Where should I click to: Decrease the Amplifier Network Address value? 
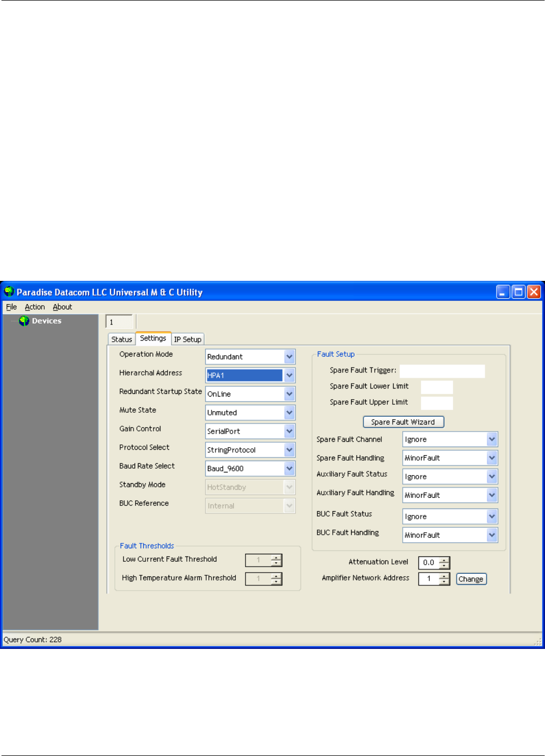coord(444,582)
